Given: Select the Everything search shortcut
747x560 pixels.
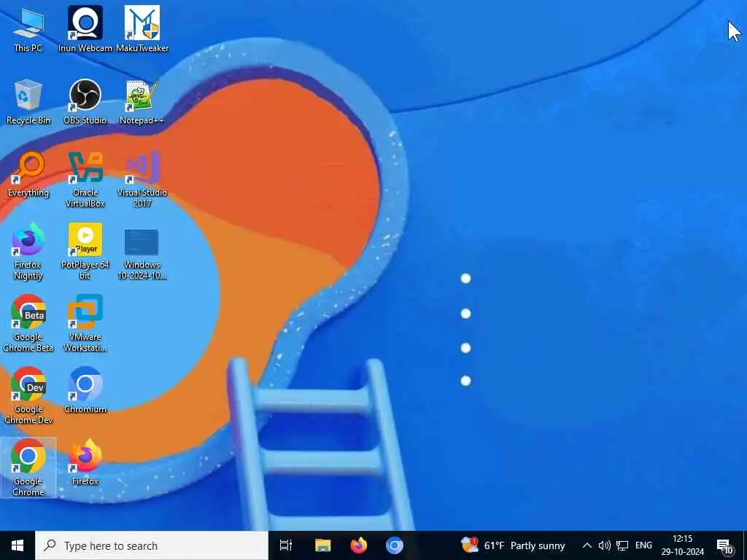Looking at the screenshot, I should tap(28, 174).
